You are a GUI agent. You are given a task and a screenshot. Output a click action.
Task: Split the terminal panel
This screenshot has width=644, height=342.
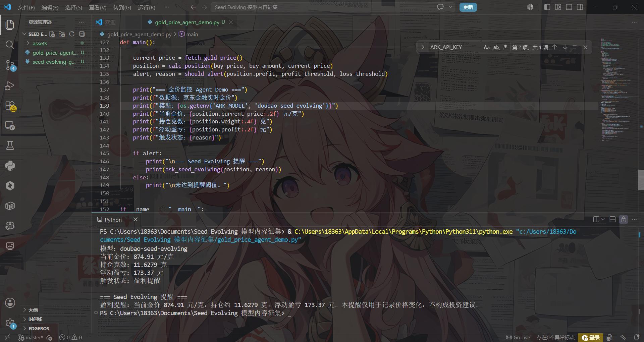click(596, 219)
